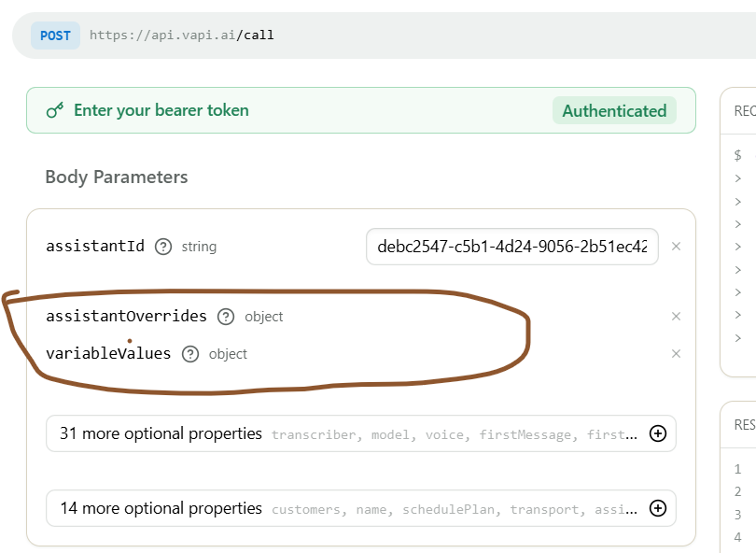Click the api.vapi.ai/call endpoint URL
This screenshot has width=756, height=553.
coord(181,35)
